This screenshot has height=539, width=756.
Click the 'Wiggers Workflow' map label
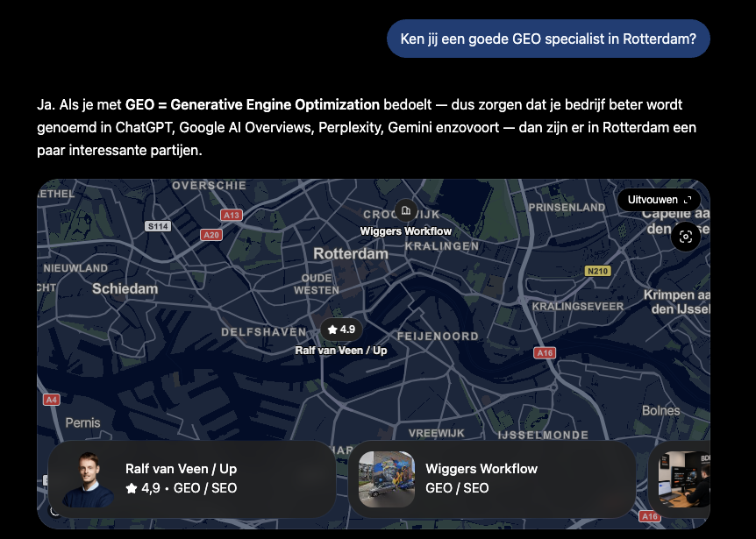point(406,231)
